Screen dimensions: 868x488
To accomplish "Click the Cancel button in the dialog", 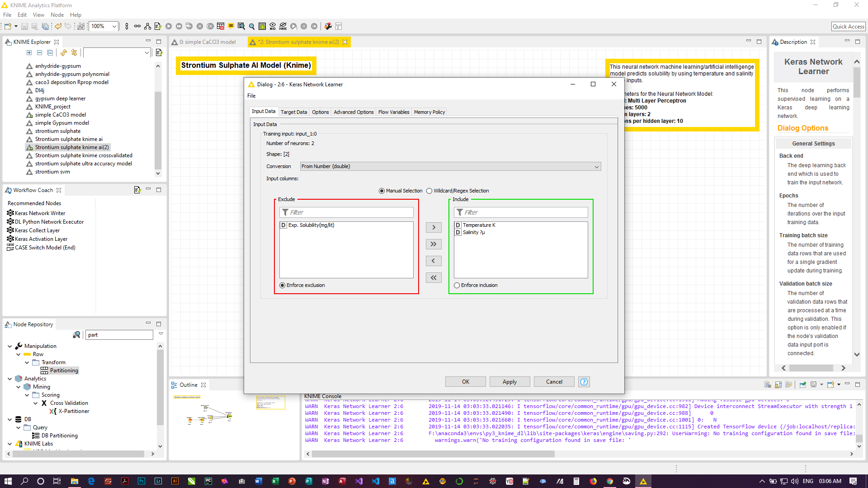I will (554, 382).
